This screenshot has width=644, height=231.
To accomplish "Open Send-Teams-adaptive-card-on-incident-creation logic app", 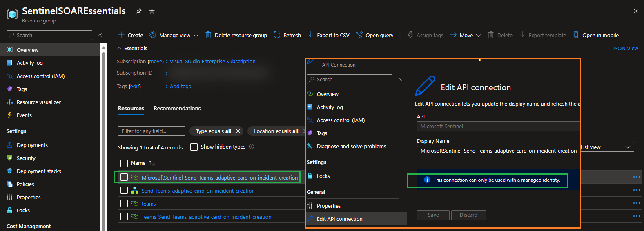I will [198, 191].
